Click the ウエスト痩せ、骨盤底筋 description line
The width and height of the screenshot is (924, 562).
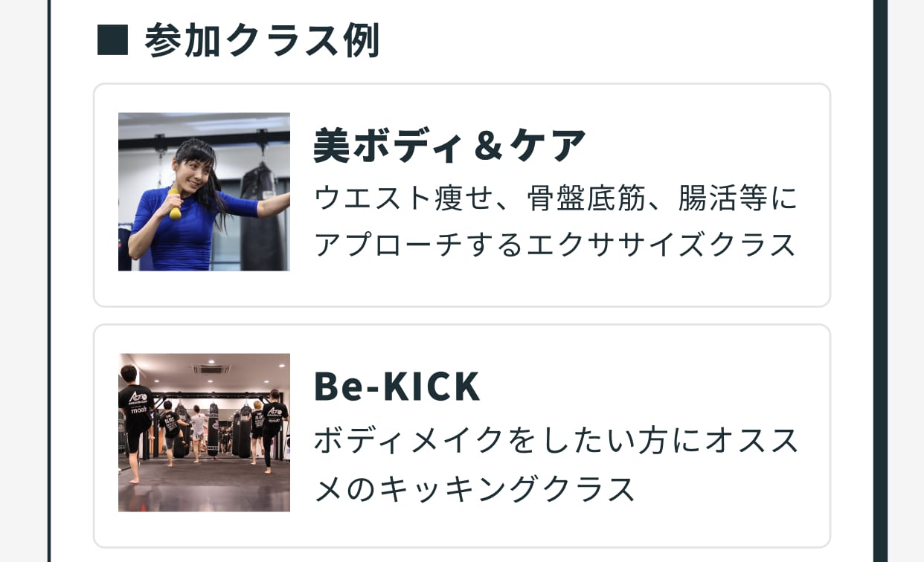(555, 198)
